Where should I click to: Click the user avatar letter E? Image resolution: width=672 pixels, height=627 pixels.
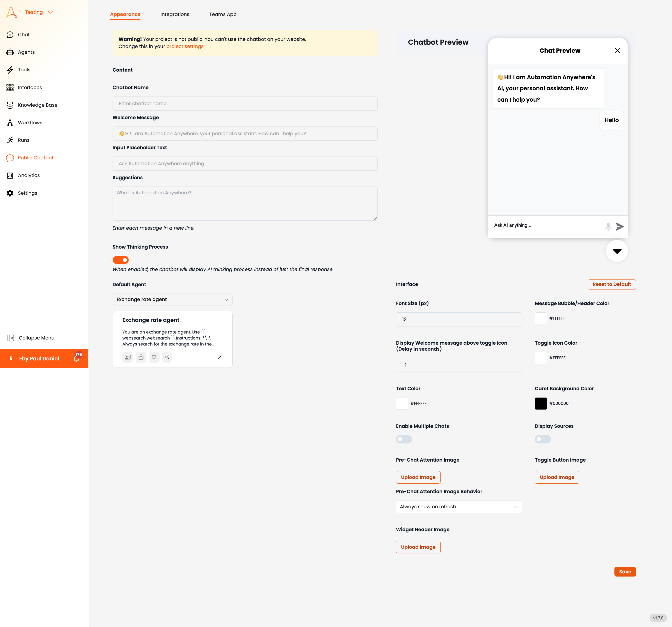[11, 358]
